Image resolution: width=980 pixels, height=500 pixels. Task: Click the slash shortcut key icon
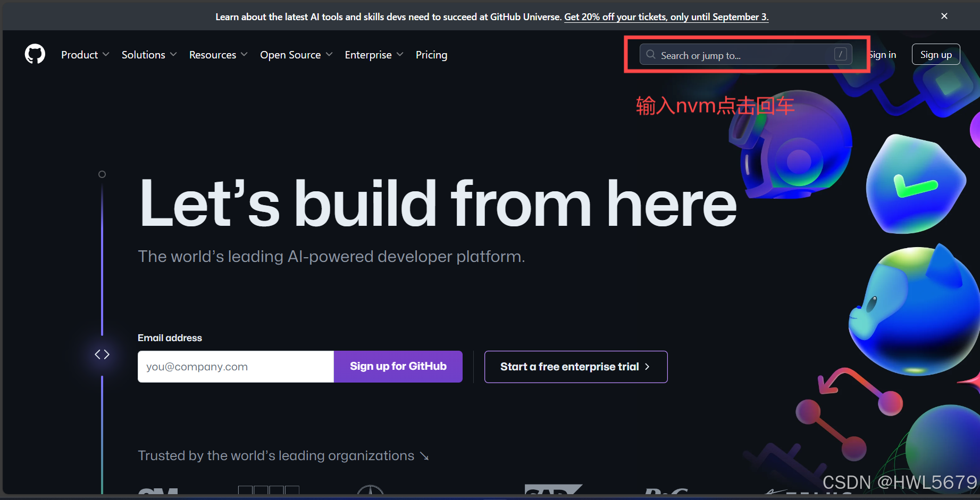pos(841,54)
